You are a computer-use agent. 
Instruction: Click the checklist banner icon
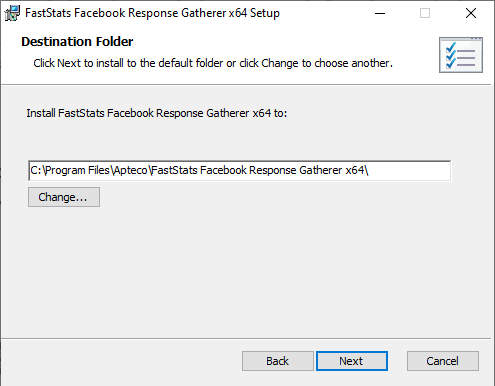[461, 55]
